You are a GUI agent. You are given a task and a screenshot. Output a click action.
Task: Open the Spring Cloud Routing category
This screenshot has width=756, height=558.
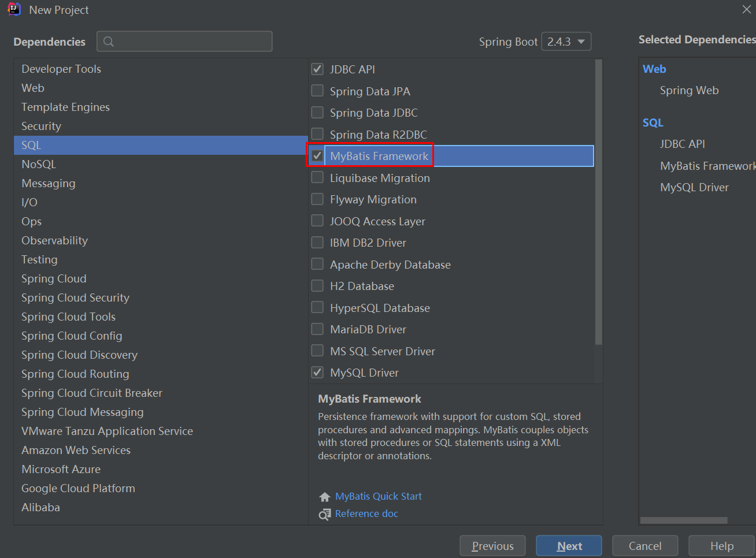click(161, 374)
